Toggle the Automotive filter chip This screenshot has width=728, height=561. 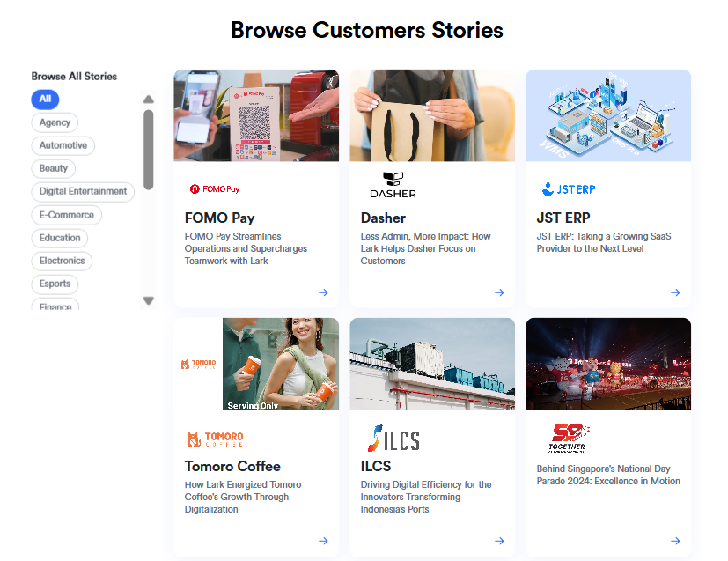tap(63, 145)
